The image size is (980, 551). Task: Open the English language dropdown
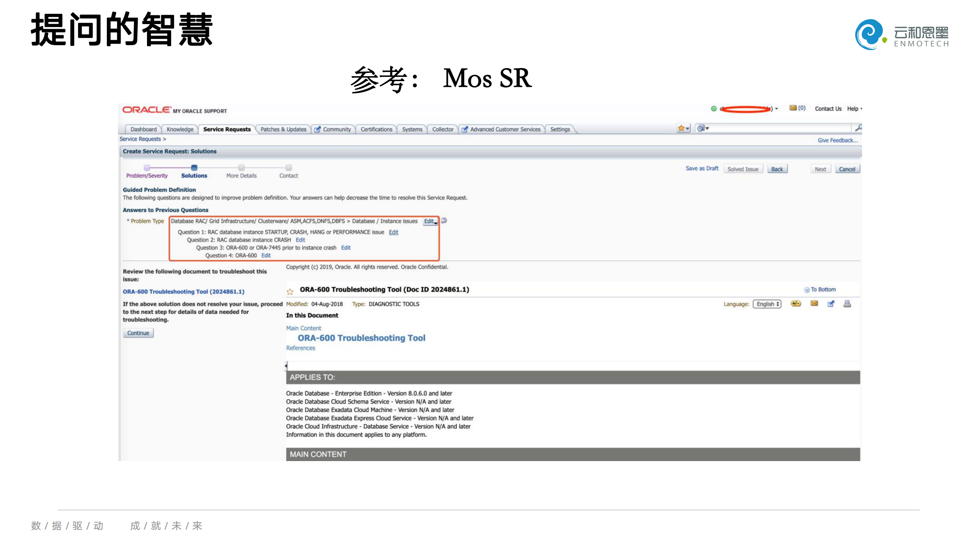(767, 304)
